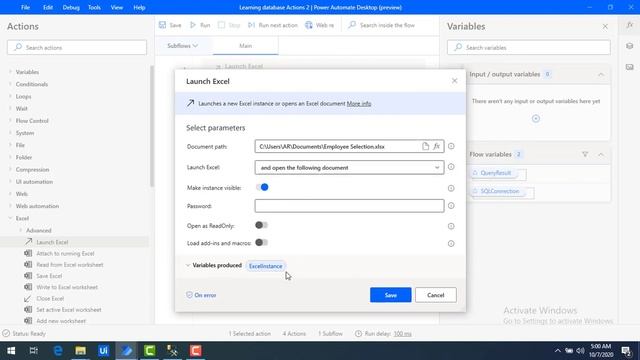Image resolution: width=640 pixels, height=360 pixels.
Task: Click the 100 ms run delay link
Action: pos(402,334)
